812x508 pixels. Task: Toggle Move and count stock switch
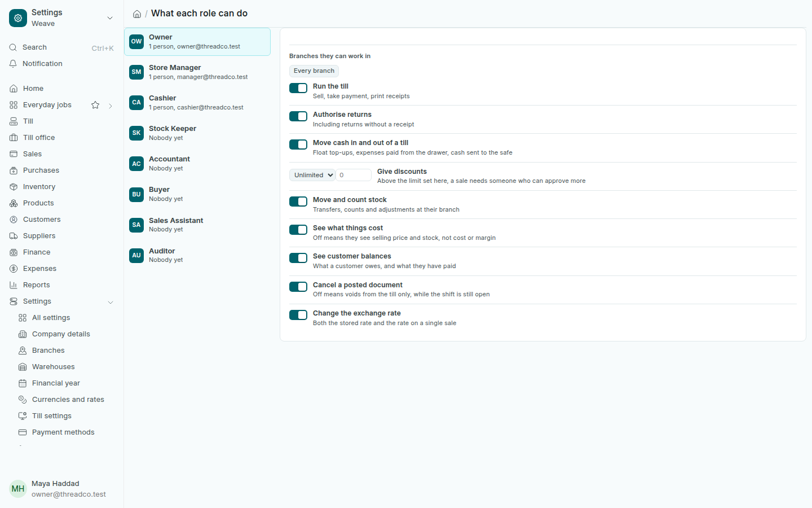coord(298,202)
